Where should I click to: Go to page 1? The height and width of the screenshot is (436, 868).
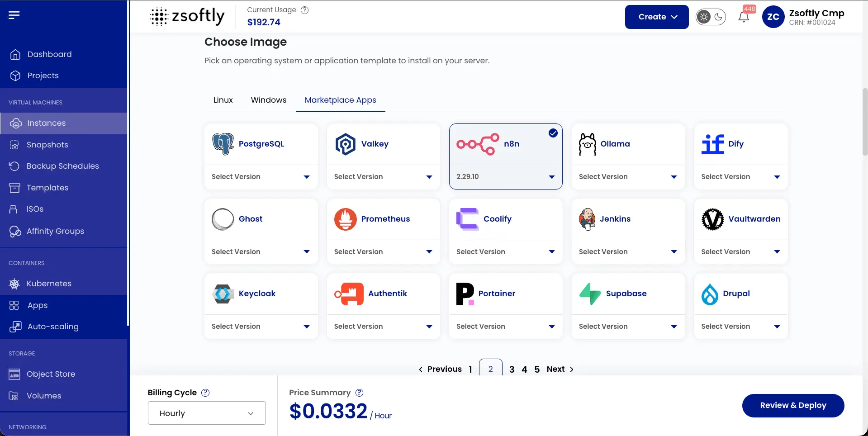pos(470,370)
